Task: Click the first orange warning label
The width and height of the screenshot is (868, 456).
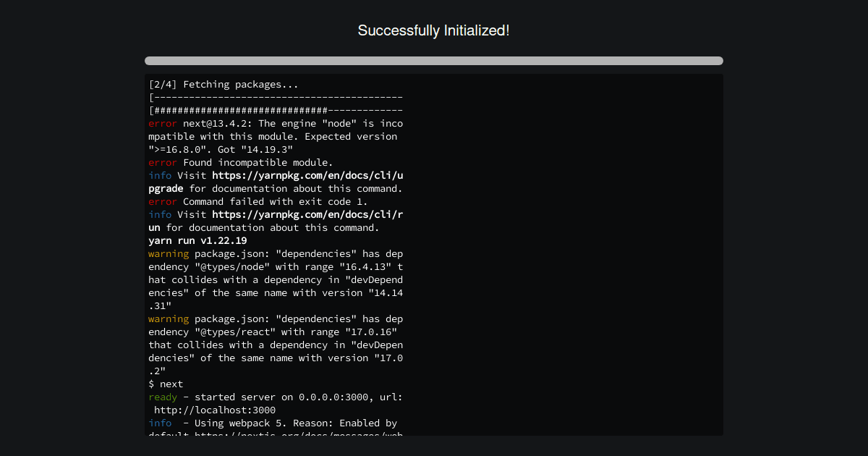Action: pos(169,254)
